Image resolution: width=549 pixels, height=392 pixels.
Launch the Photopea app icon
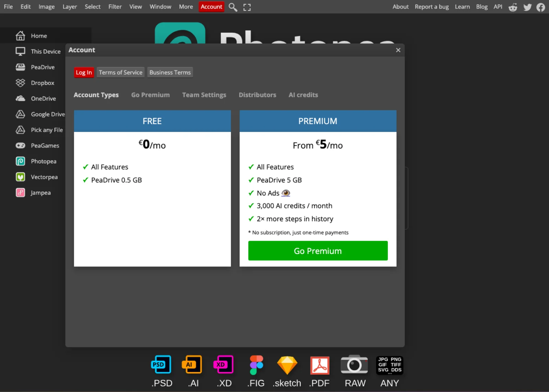pyautogui.click(x=20, y=161)
